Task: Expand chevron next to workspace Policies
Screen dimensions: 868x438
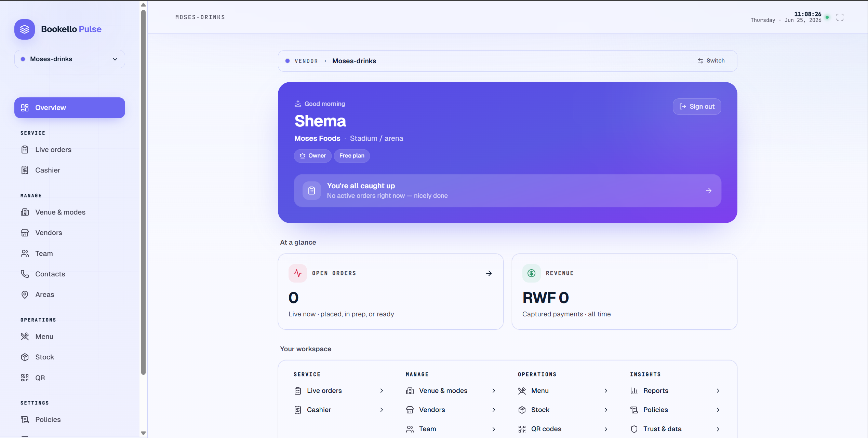Action: (x=718, y=410)
